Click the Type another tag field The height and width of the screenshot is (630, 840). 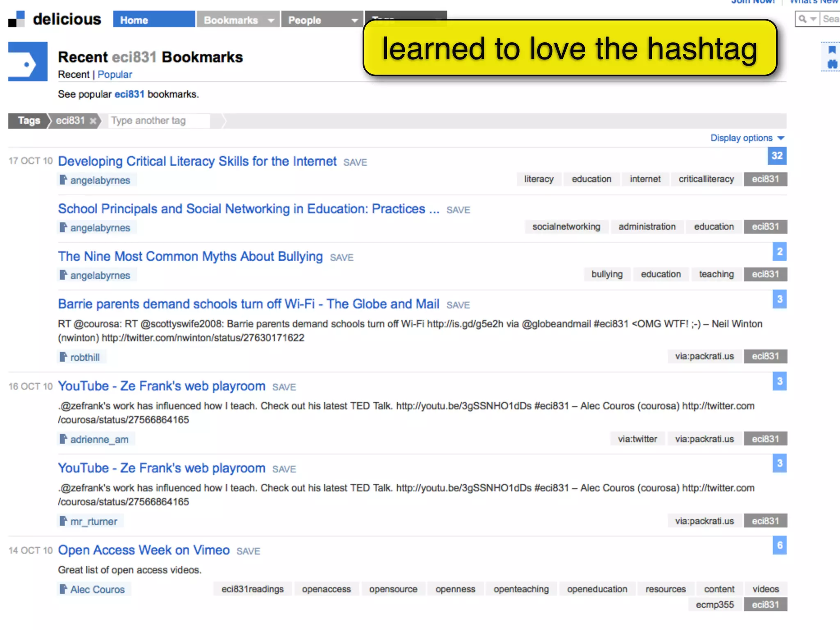coord(159,121)
